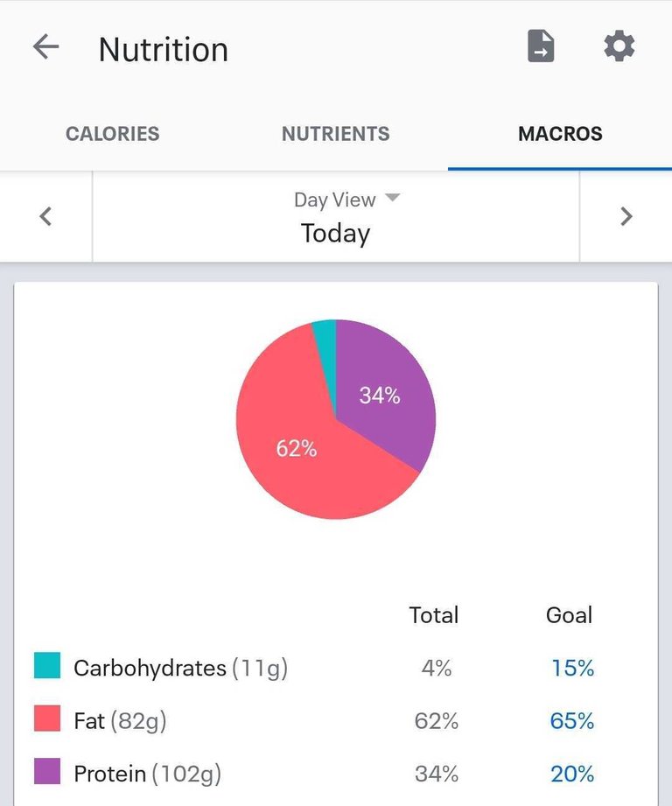Click the teal Carbohydrates color swatch
This screenshot has width=672, height=806.
[47, 665]
